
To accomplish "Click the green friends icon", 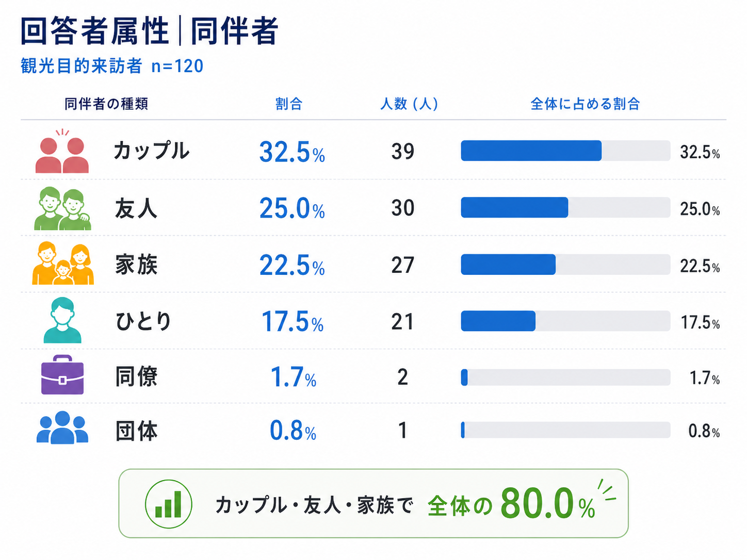I will (62, 209).
